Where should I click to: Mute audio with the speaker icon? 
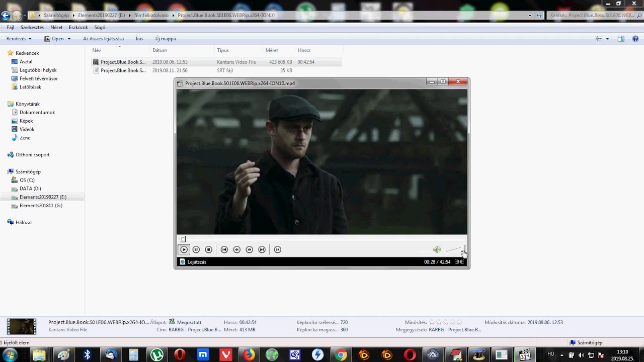click(x=437, y=249)
